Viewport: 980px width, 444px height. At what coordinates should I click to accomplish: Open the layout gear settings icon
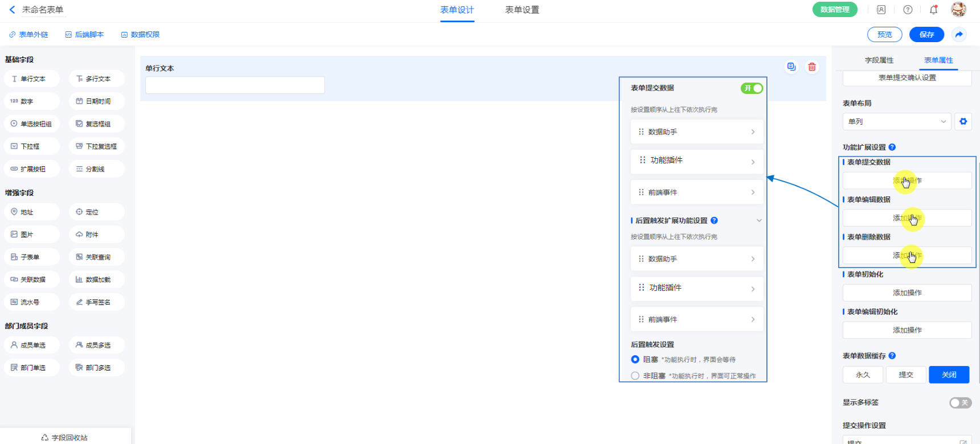point(963,121)
